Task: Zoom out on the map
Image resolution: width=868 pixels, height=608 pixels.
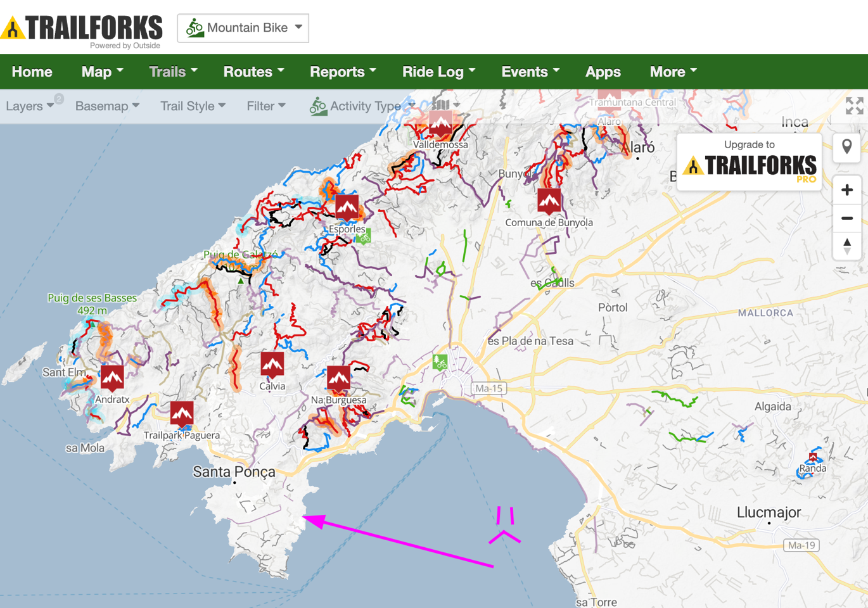Action: (x=847, y=218)
